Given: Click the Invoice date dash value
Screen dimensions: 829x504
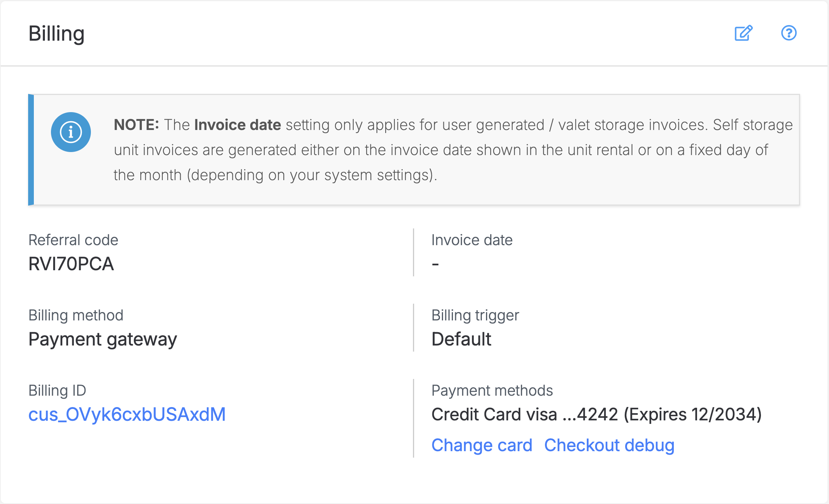Looking at the screenshot, I should 435,264.
